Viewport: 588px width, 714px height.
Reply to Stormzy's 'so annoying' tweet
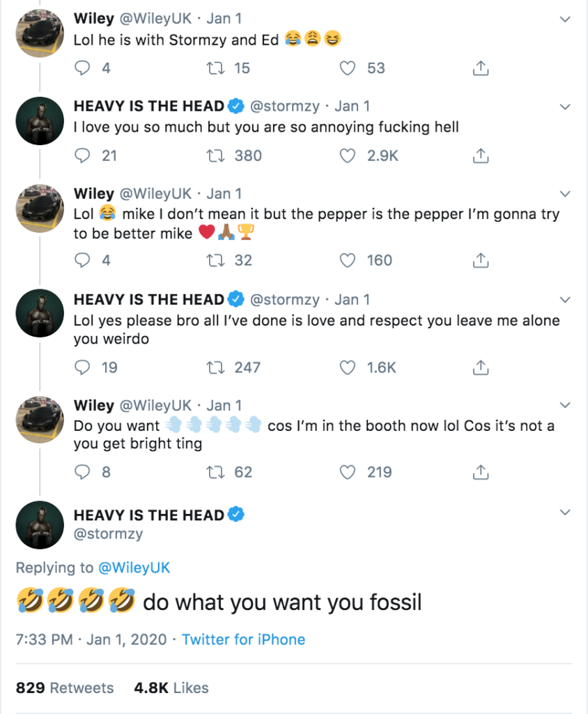pyautogui.click(x=83, y=155)
